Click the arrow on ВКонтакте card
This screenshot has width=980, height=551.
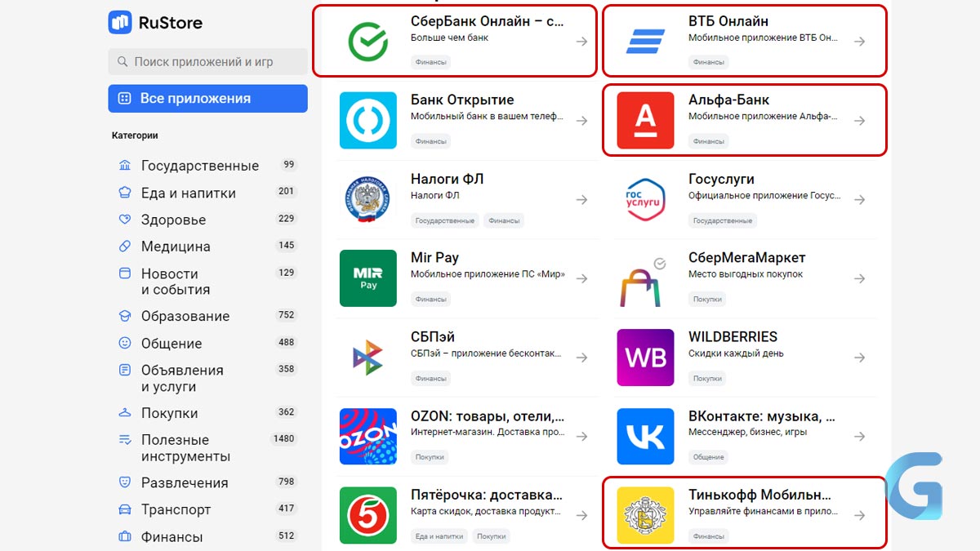(x=860, y=437)
